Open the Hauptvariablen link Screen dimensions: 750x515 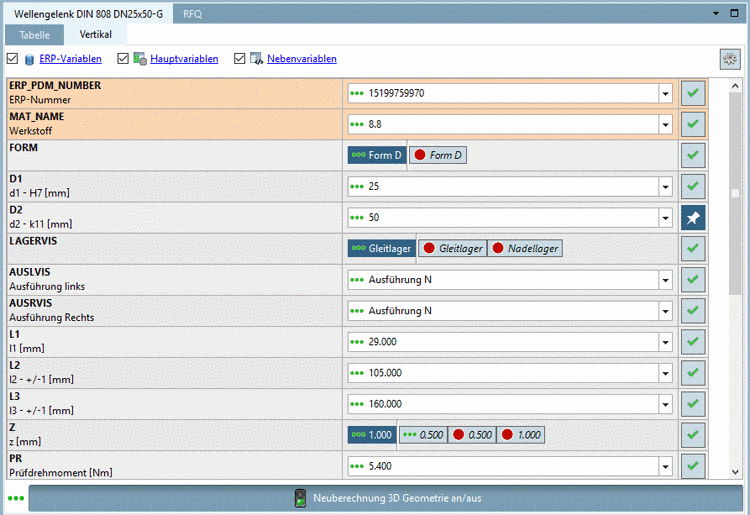point(184,59)
